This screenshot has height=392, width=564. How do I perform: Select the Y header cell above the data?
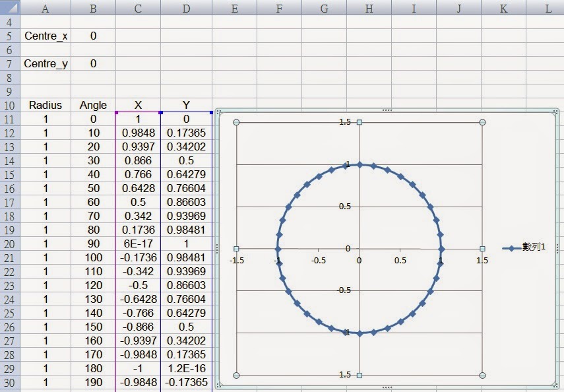[x=185, y=105]
